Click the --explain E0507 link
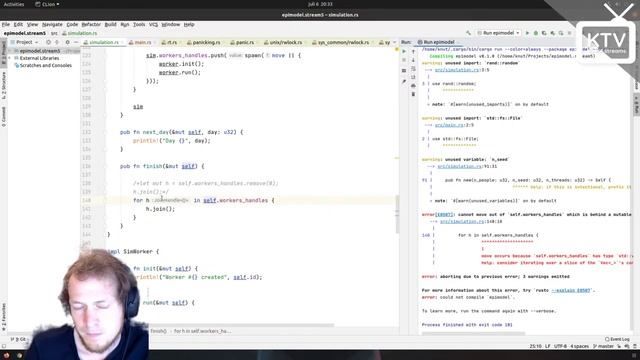Viewport: 640px width, 360px height. click(x=571, y=291)
